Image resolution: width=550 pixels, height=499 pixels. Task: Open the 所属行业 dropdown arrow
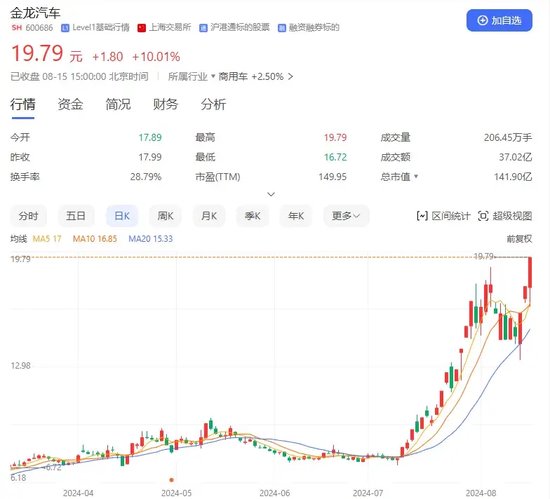coord(213,76)
